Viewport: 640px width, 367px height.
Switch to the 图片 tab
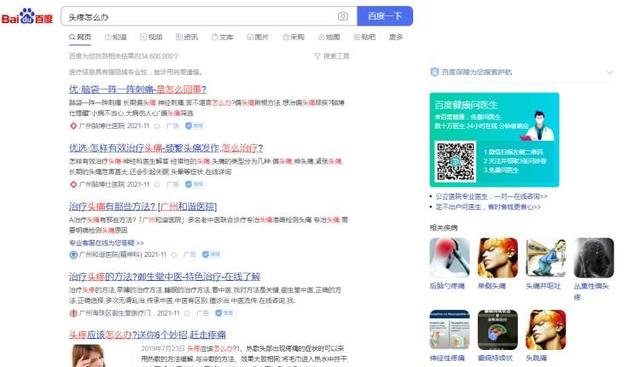coord(258,37)
